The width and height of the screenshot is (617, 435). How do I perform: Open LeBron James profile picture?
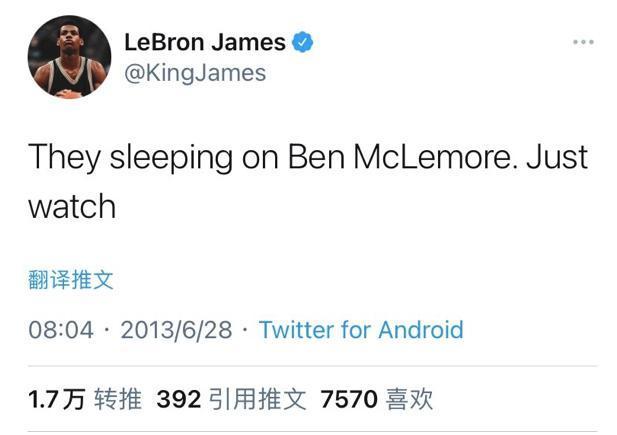pos(69,57)
